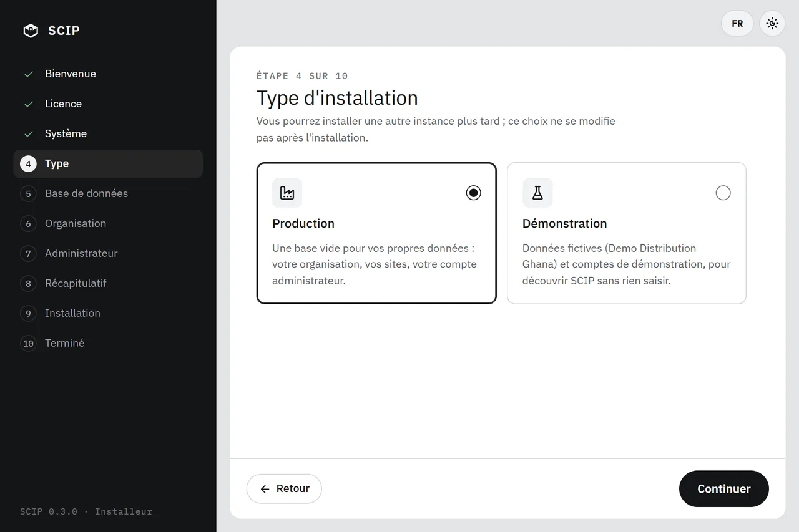Click the Retour back button
The height and width of the screenshot is (532, 799).
coord(284,489)
